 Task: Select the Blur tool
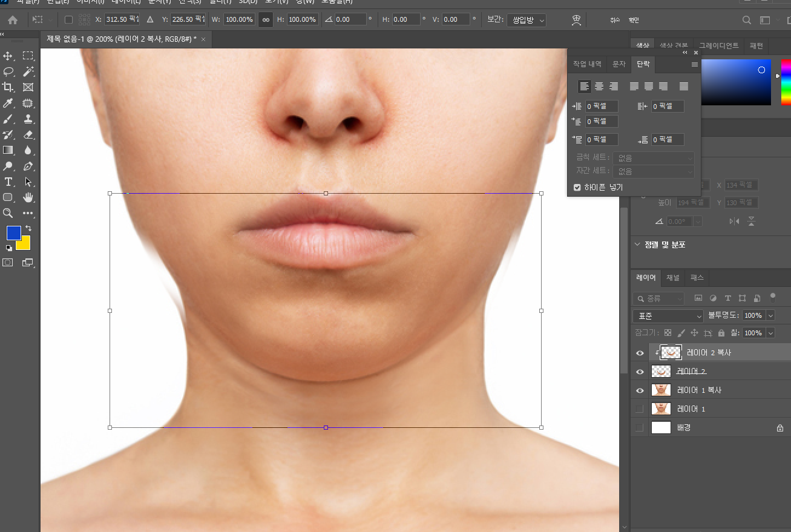pyautogui.click(x=28, y=150)
